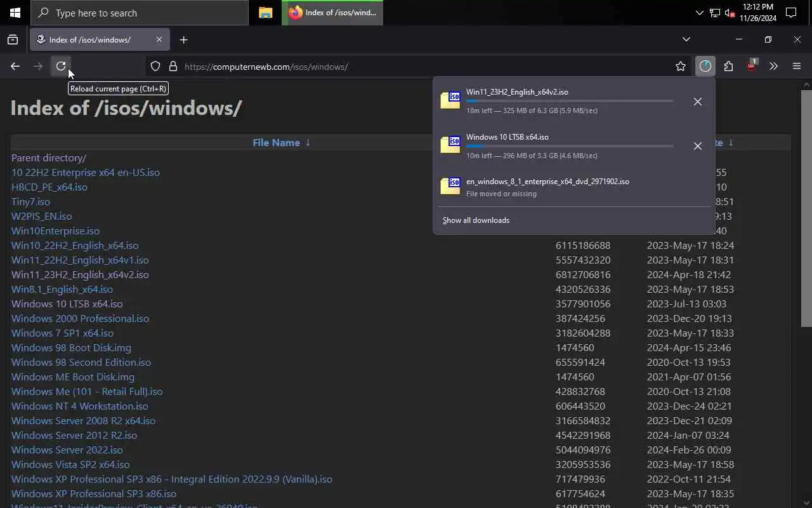Click the Win11_23H2_English_x64v2.iso listing link

point(80,274)
